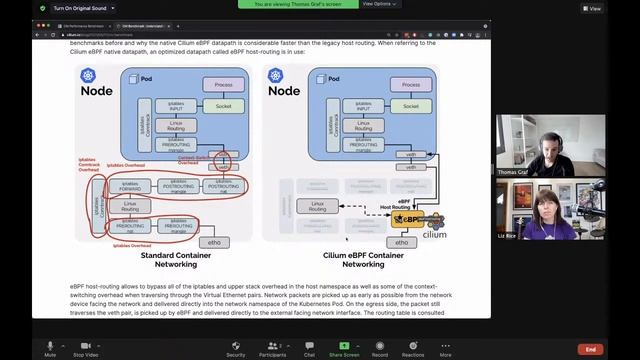This screenshot has height=360, width=640.
Task: Select Liz Rice's video thumbnail
Action: (x=551, y=209)
